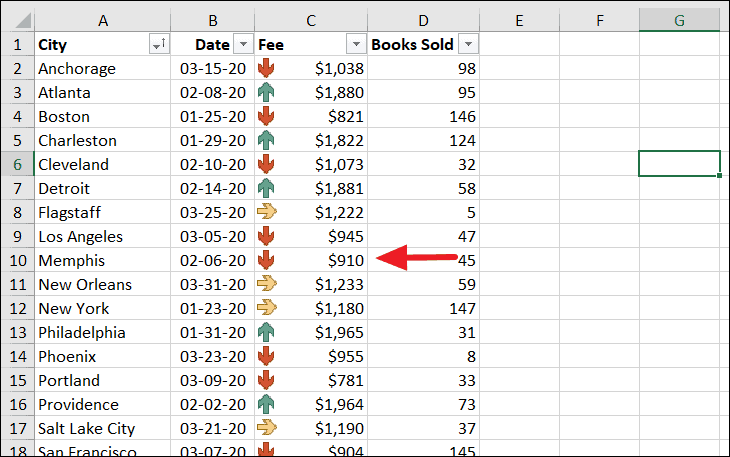The height and width of the screenshot is (457, 730).
Task: Select the Atlanta cell
Action: (x=102, y=93)
